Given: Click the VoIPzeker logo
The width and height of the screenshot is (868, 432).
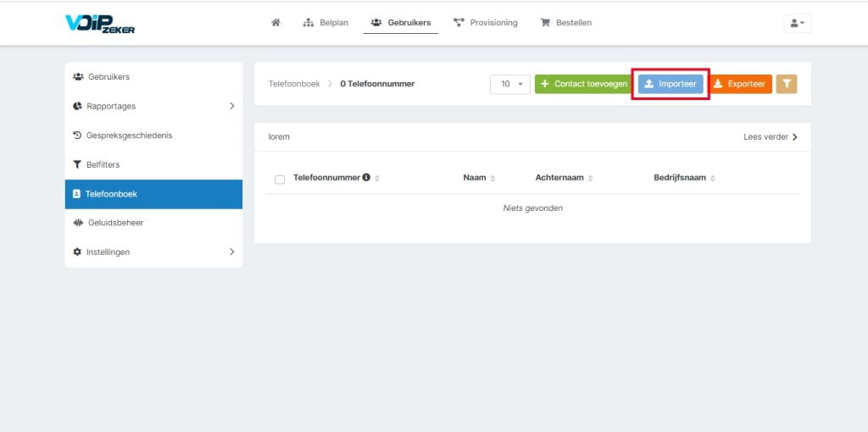Looking at the screenshot, I should (100, 23).
